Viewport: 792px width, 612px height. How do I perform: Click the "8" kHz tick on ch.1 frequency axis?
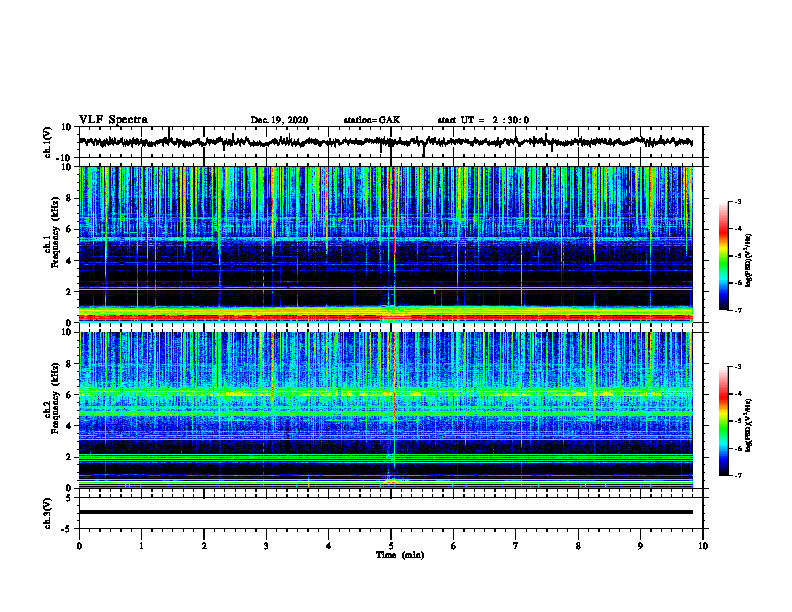click(69, 198)
